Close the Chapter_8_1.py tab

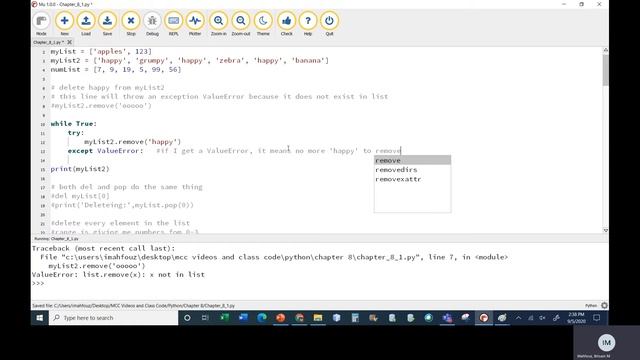[x=69, y=42]
